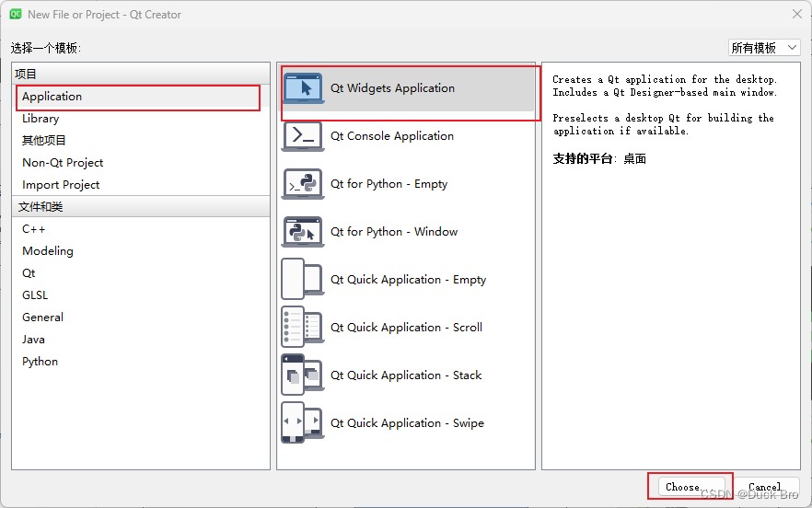Click the Choose... button

(x=690, y=487)
